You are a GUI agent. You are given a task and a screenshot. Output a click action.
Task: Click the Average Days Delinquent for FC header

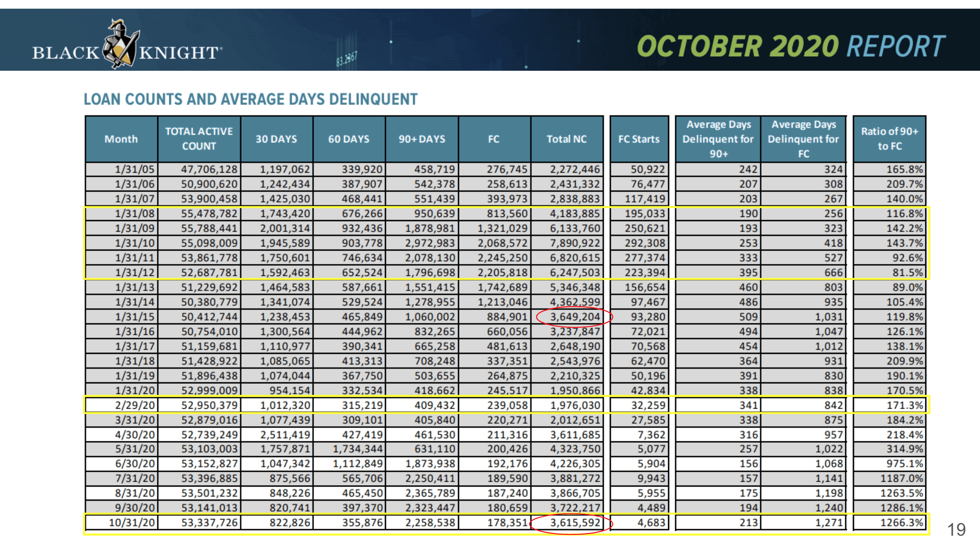(x=803, y=139)
